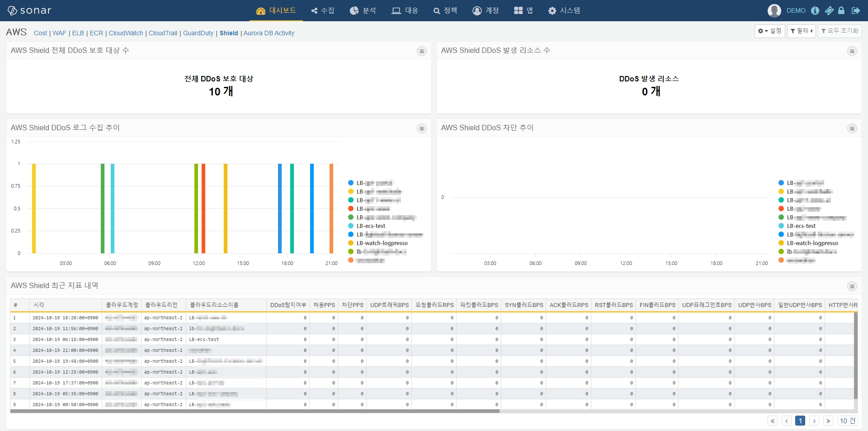Open the Aurora DB Activity link
Viewport: 868px width, 431px height.
pyautogui.click(x=269, y=33)
